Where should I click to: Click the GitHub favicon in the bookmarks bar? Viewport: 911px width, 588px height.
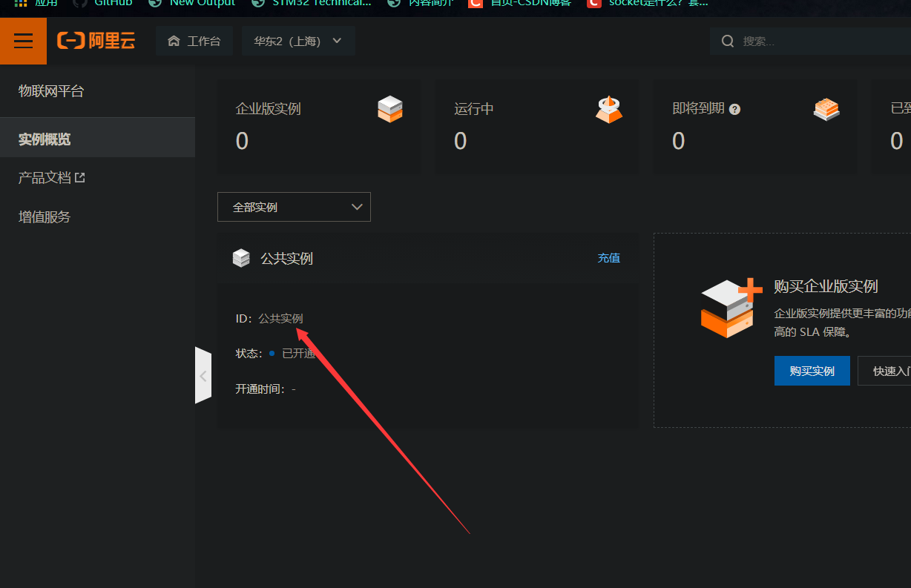click(x=81, y=3)
